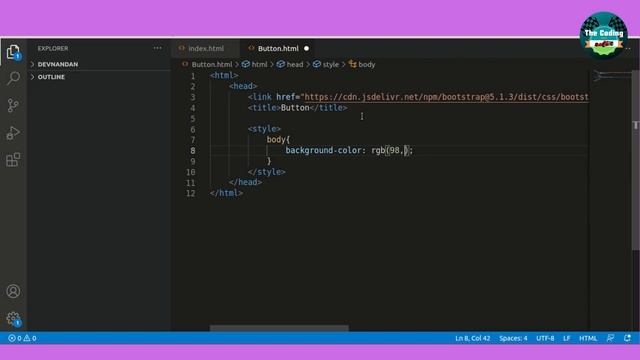Click the closing </html> tag

tap(226, 193)
